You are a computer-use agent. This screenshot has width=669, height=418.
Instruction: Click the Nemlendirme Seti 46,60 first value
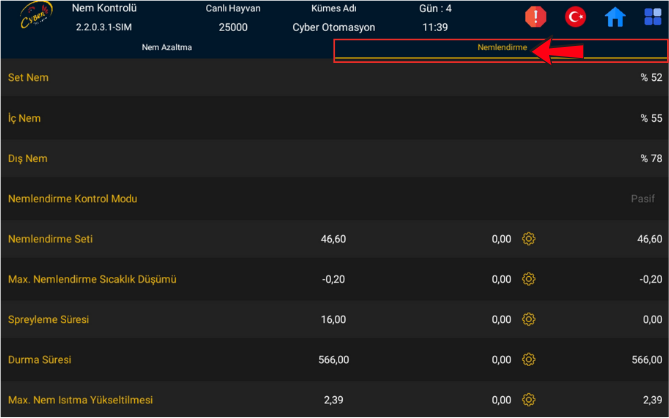tap(333, 239)
